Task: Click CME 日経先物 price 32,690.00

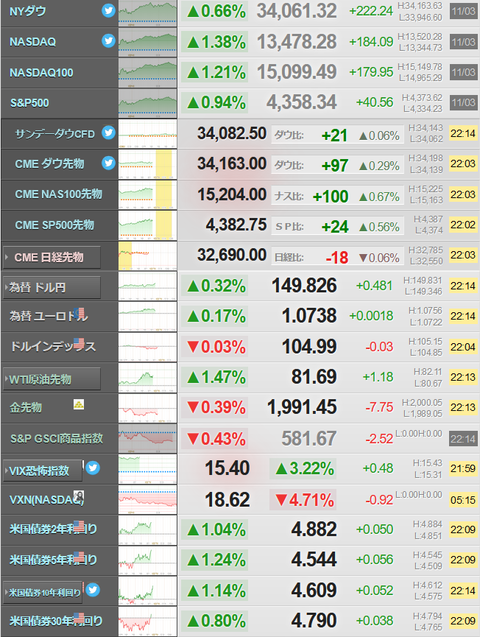Action: pyautogui.click(x=232, y=255)
